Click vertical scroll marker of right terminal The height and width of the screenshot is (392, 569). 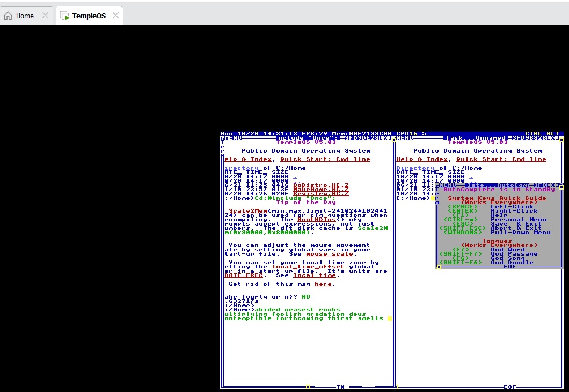tap(561, 140)
